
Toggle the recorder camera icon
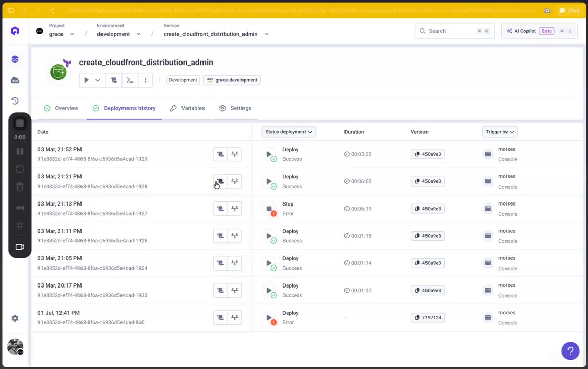pyautogui.click(x=20, y=247)
